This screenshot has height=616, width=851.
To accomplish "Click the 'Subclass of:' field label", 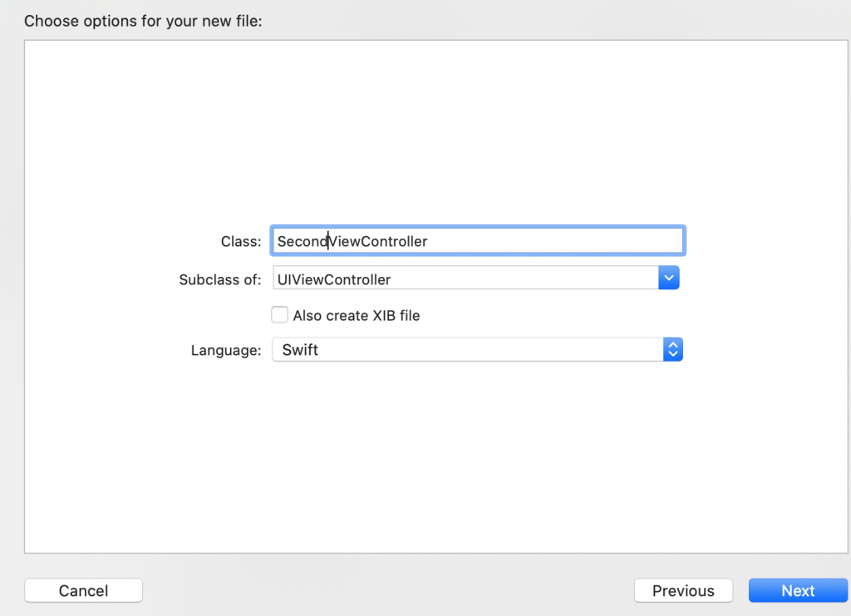I will point(220,280).
